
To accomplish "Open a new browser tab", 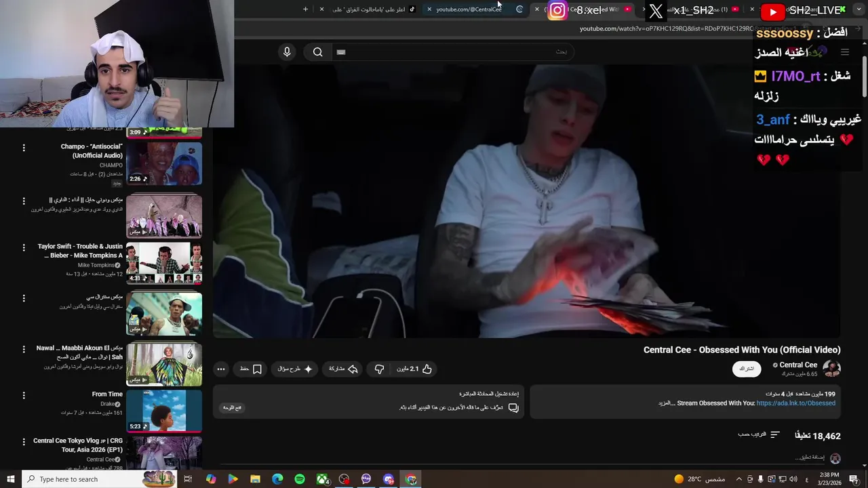I will coord(305,9).
